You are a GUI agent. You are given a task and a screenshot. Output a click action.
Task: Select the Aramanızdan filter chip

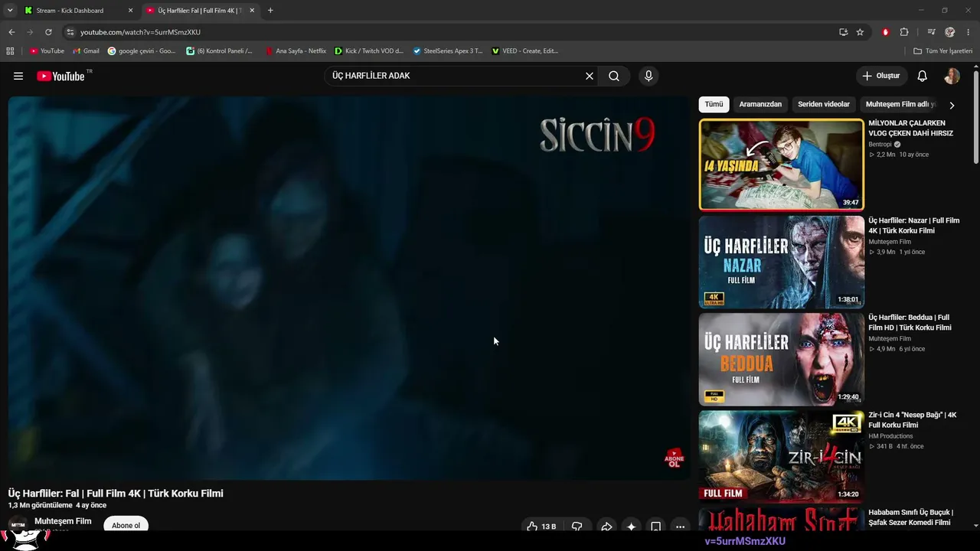pyautogui.click(x=760, y=105)
